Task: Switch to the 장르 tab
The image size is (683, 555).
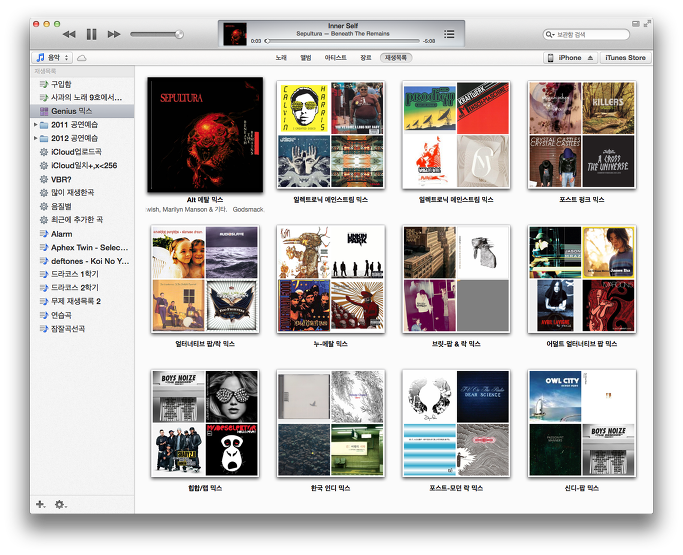Action: 365,58
